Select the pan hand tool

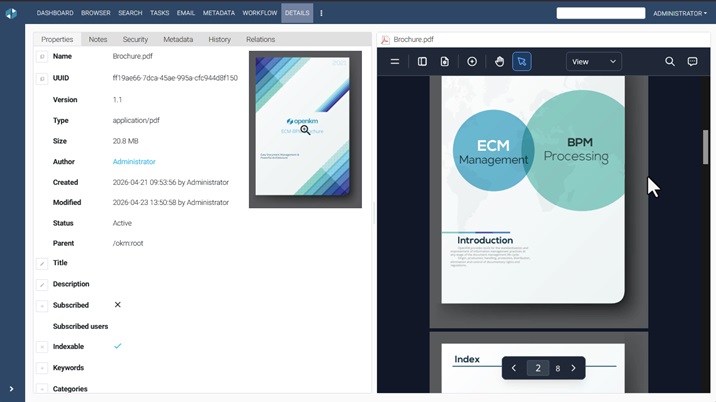pyautogui.click(x=500, y=61)
